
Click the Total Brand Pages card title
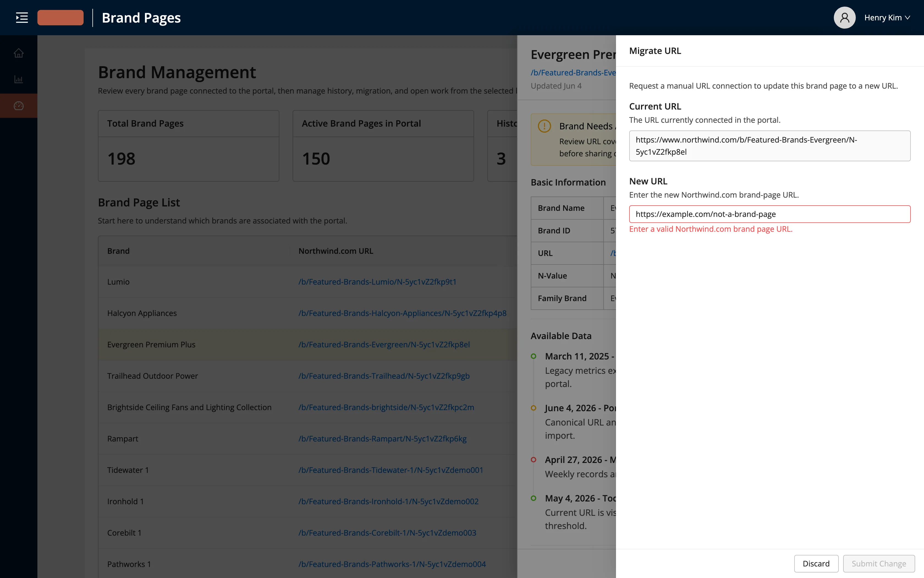tap(145, 124)
